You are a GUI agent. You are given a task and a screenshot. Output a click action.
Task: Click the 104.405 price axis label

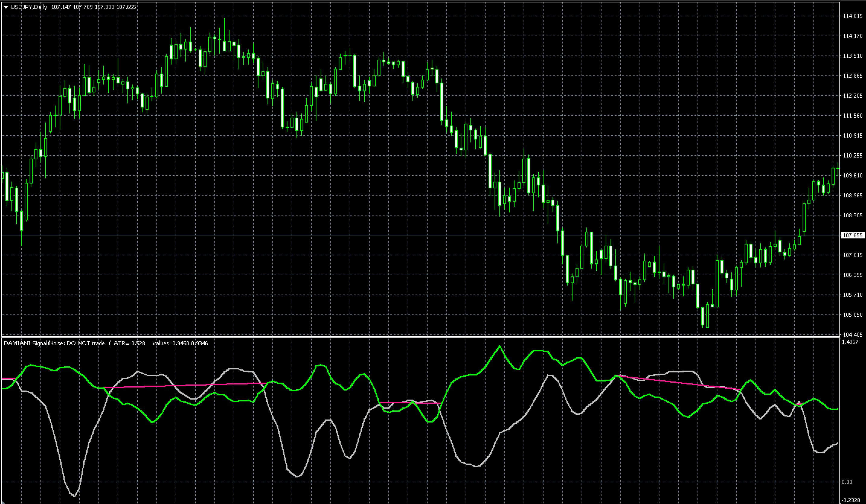click(853, 335)
